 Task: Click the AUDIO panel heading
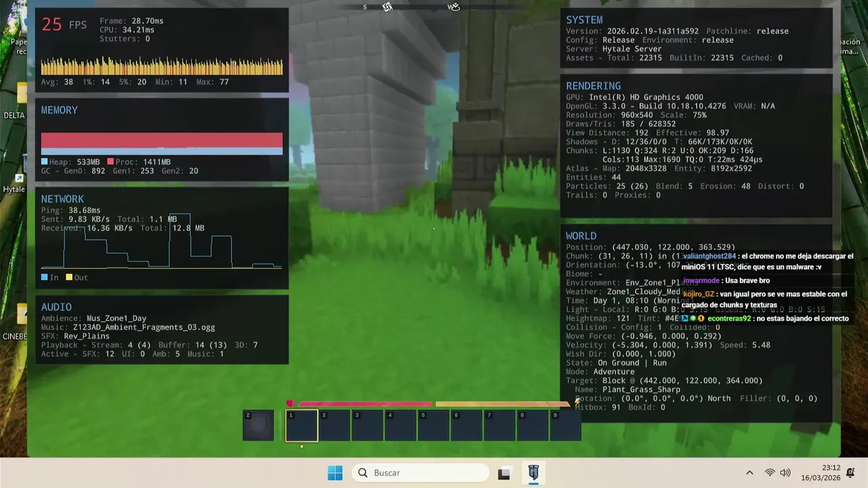56,307
